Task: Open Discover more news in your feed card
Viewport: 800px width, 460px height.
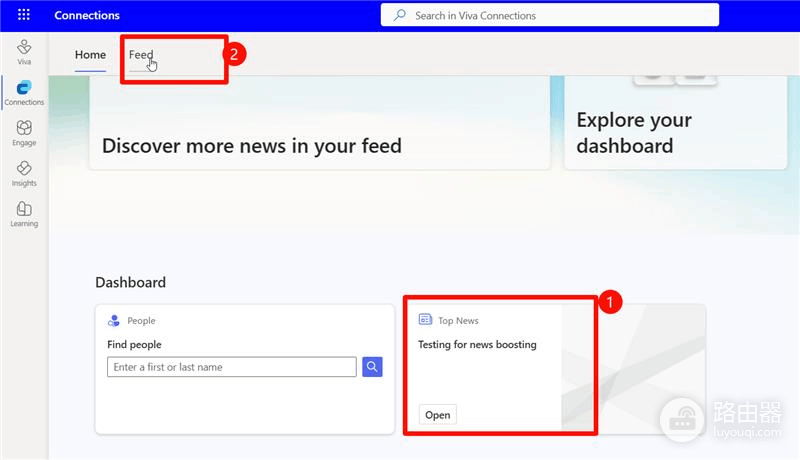Action: tap(320, 122)
